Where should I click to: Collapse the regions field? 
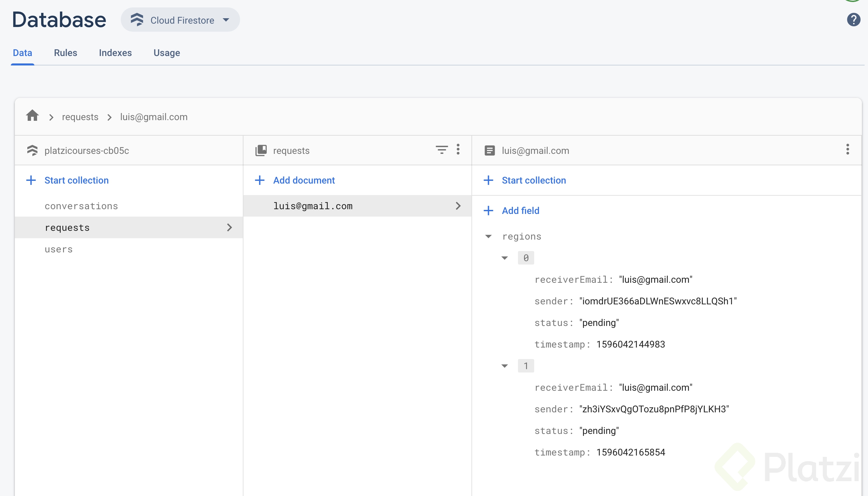click(489, 237)
